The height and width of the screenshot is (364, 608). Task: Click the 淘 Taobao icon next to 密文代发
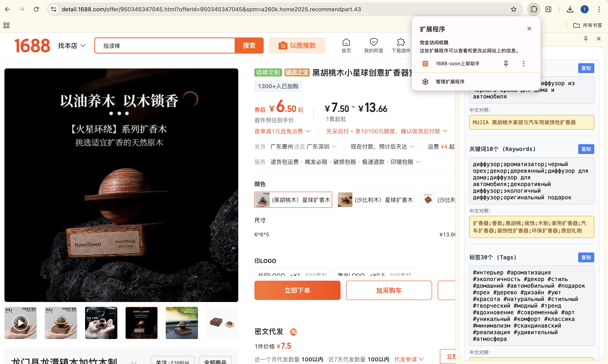coord(293,332)
